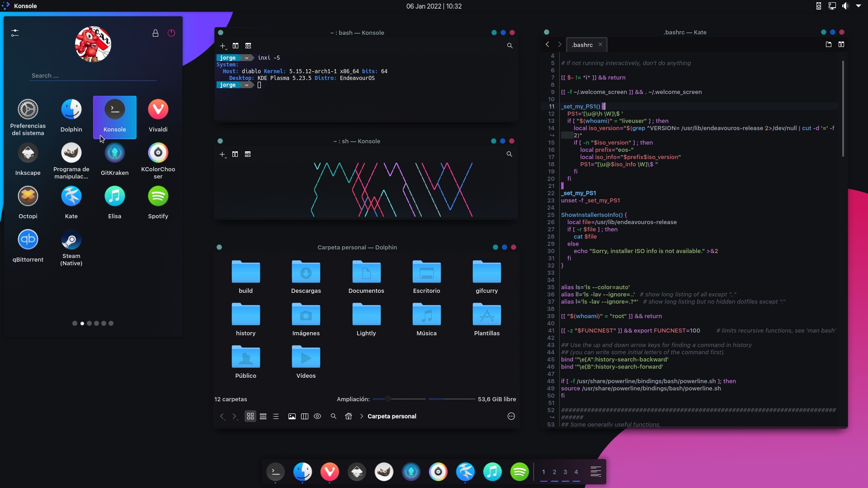
Task: Go to the last launcher page dot
Action: point(111,324)
